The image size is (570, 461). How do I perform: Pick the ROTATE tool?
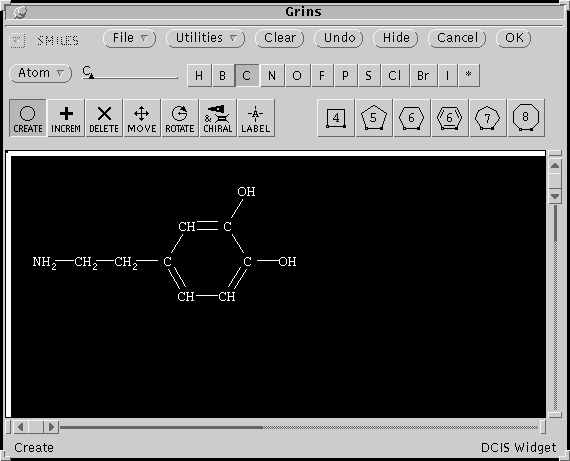pyautogui.click(x=180, y=118)
